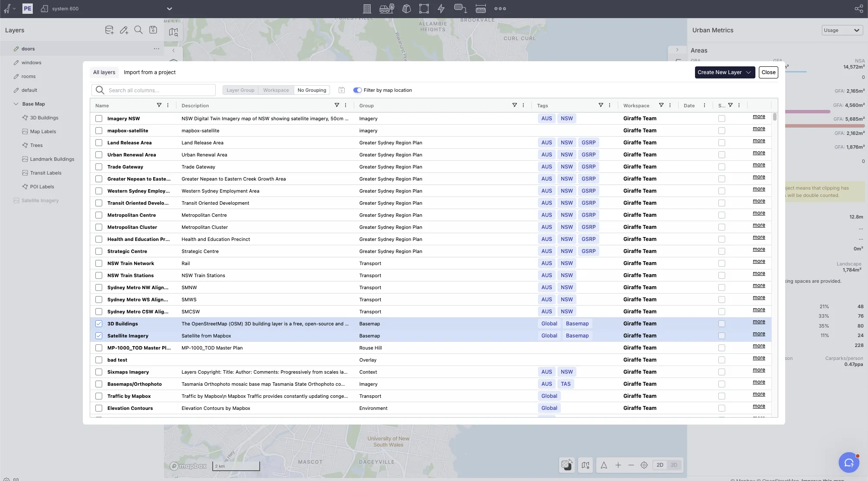Click the save icon in the Layers panel

tap(153, 30)
